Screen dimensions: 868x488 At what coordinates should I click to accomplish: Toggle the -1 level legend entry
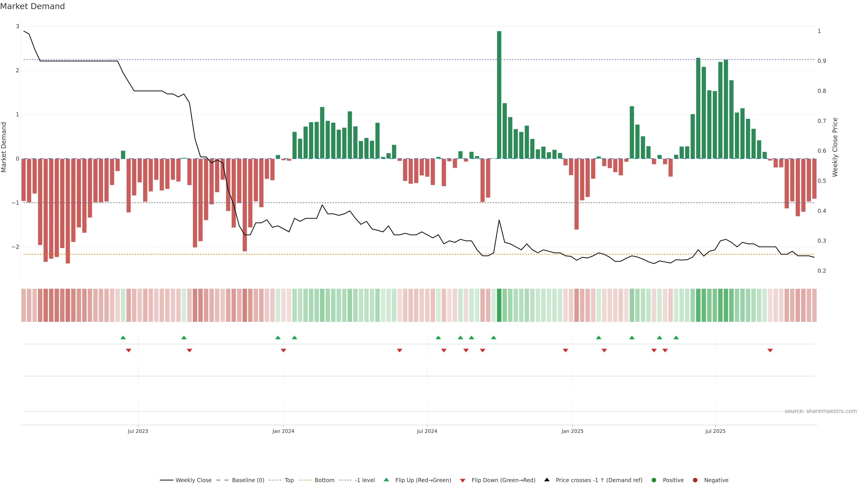[365, 480]
